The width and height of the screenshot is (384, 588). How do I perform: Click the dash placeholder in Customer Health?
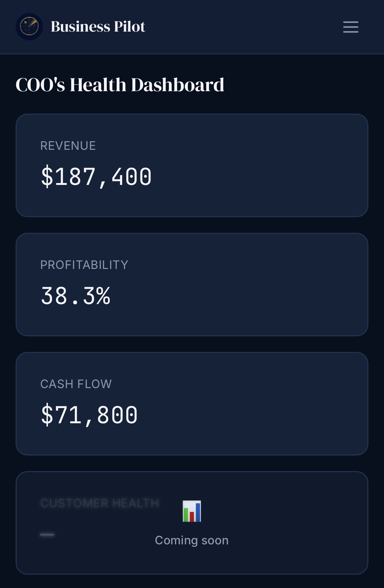47,535
